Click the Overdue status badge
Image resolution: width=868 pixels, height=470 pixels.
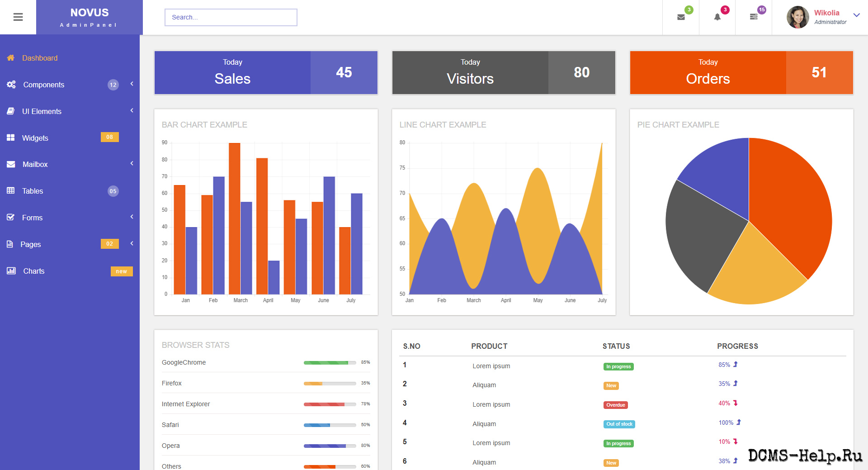point(615,405)
